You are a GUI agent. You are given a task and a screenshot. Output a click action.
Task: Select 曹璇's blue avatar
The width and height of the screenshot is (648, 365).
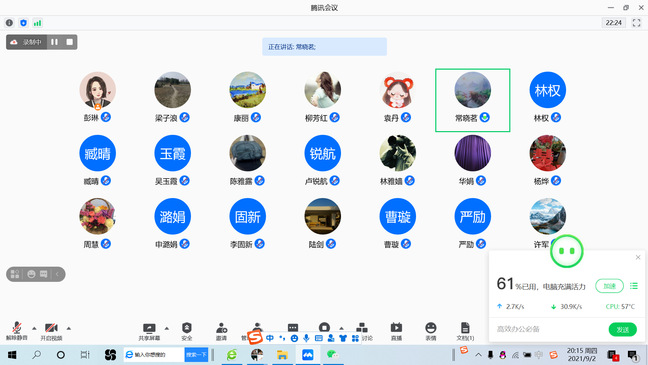coord(398,217)
